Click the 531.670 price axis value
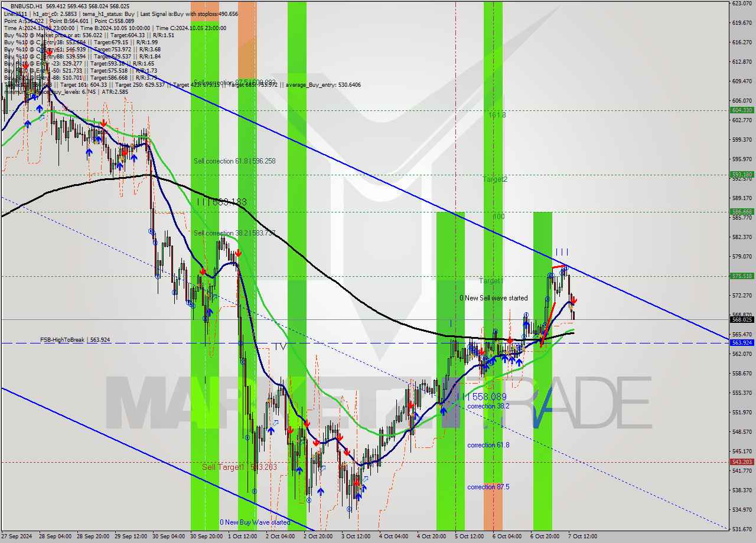The height and width of the screenshot is (543, 756). click(x=742, y=529)
